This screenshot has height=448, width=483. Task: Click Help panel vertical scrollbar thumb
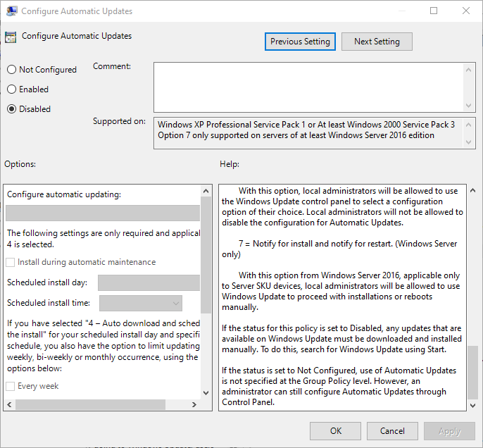472,373
